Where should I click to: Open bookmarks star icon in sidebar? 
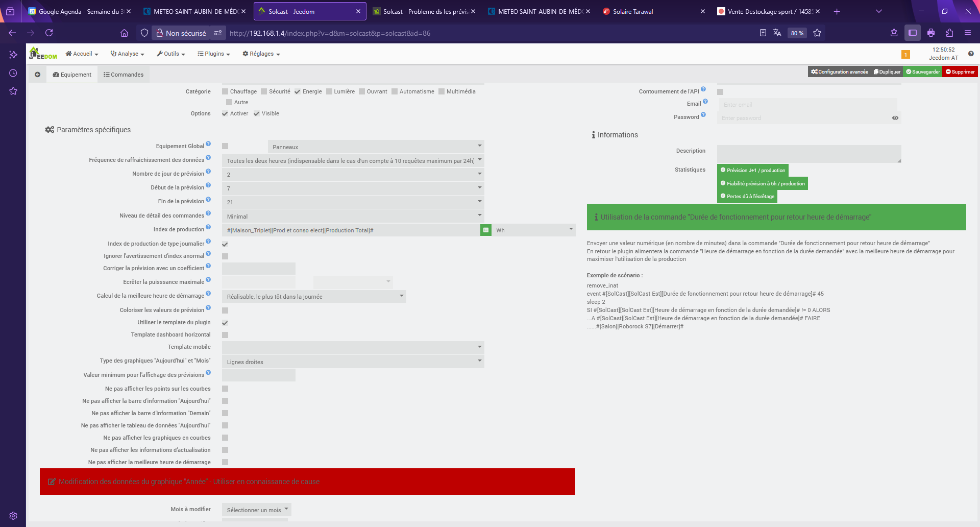click(x=13, y=91)
